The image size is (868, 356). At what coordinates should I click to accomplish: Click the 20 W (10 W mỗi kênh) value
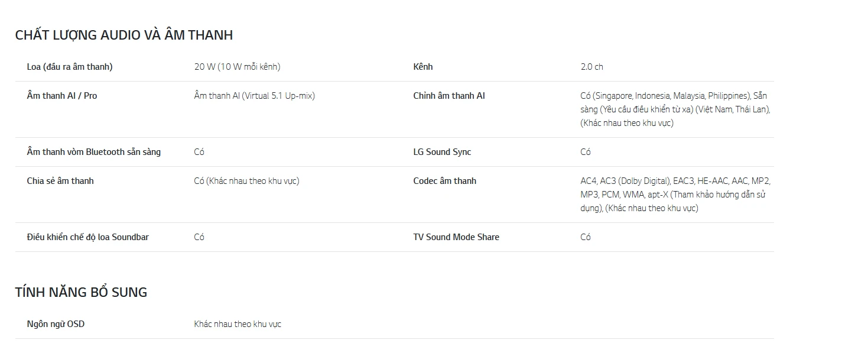238,67
